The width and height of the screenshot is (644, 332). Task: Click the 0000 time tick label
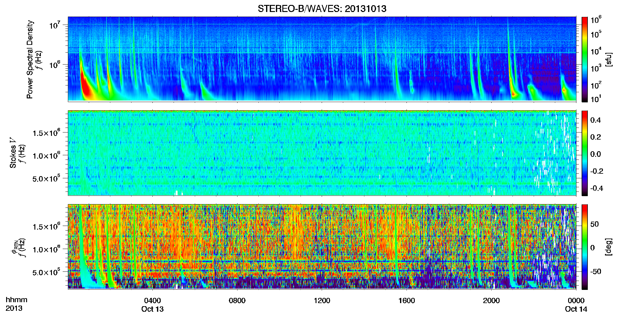tap(576, 300)
